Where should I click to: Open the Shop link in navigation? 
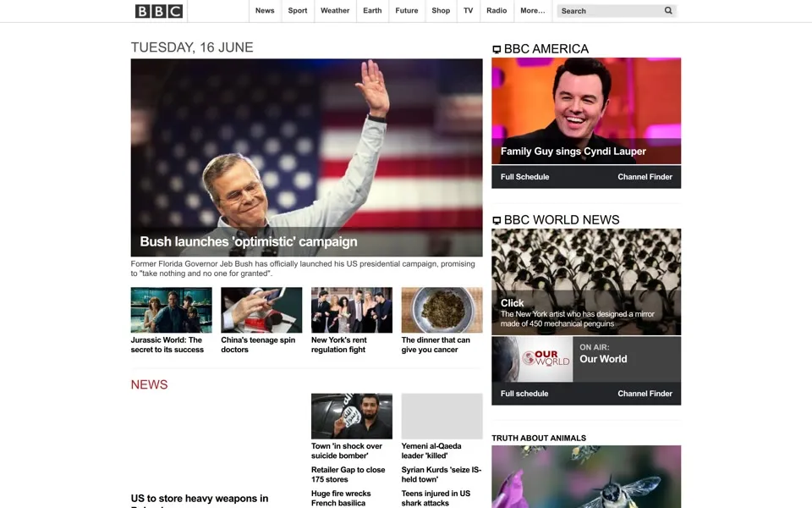pos(441,10)
